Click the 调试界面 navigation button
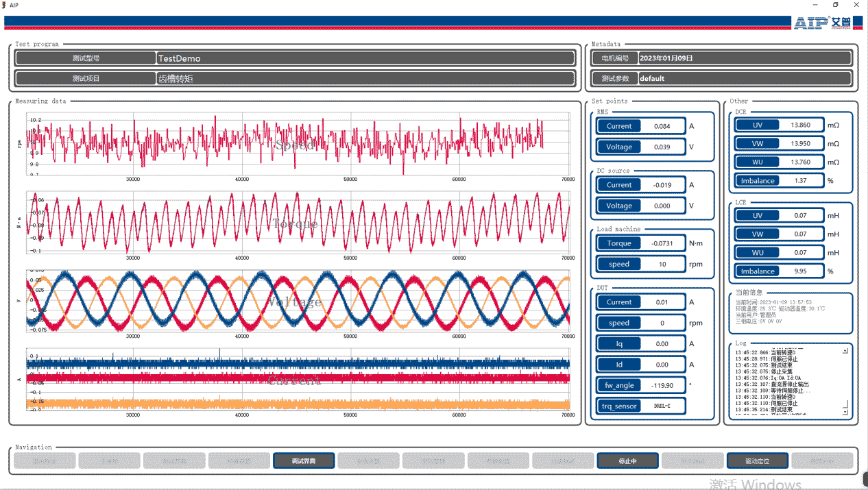 [303, 461]
